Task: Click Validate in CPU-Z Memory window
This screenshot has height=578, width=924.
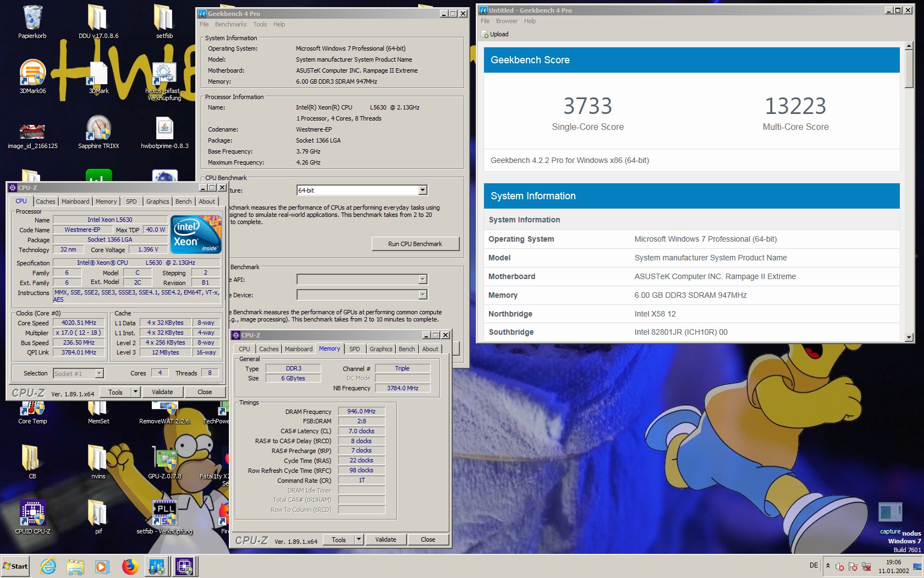Action: (386, 539)
